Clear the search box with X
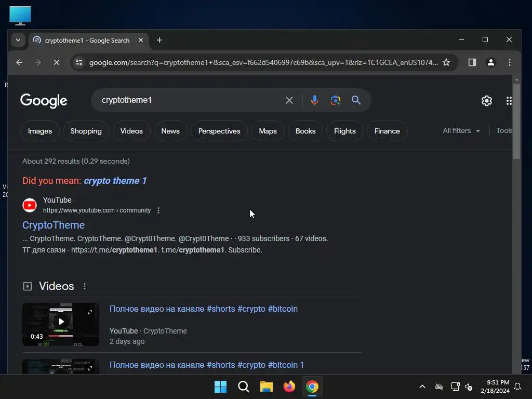The image size is (532, 399). [289, 100]
